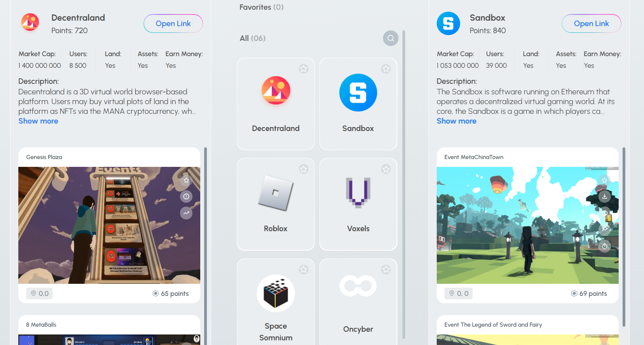Screen dimensions: 644x345
Task: Select the Roblox logo tile
Action: pos(276,193)
